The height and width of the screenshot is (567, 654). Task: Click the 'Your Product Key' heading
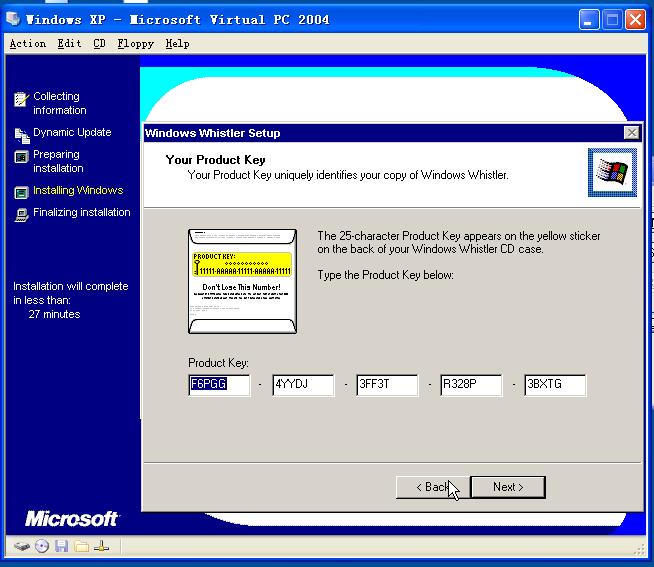click(215, 160)
